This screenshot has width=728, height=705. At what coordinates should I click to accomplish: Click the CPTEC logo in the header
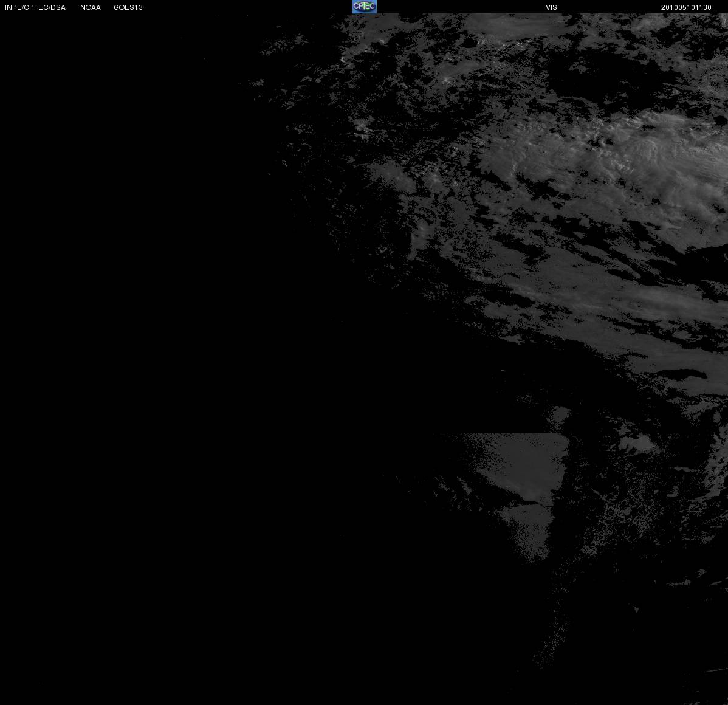tap(365, 7)
